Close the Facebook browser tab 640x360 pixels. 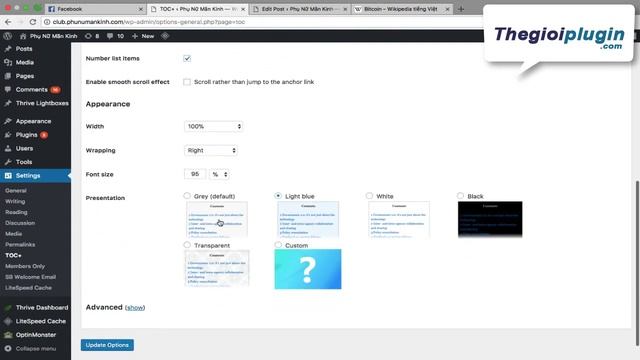(x=141, y=9)
